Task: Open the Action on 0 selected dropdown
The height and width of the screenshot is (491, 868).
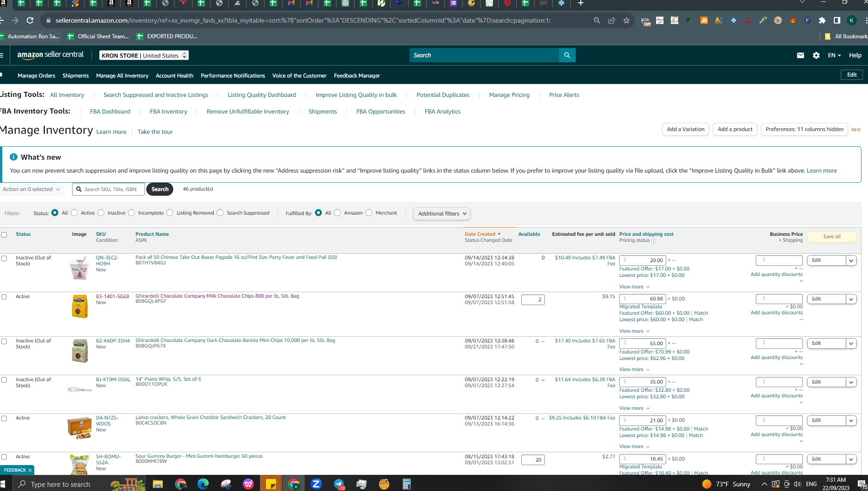Action: tap(31, 189)
